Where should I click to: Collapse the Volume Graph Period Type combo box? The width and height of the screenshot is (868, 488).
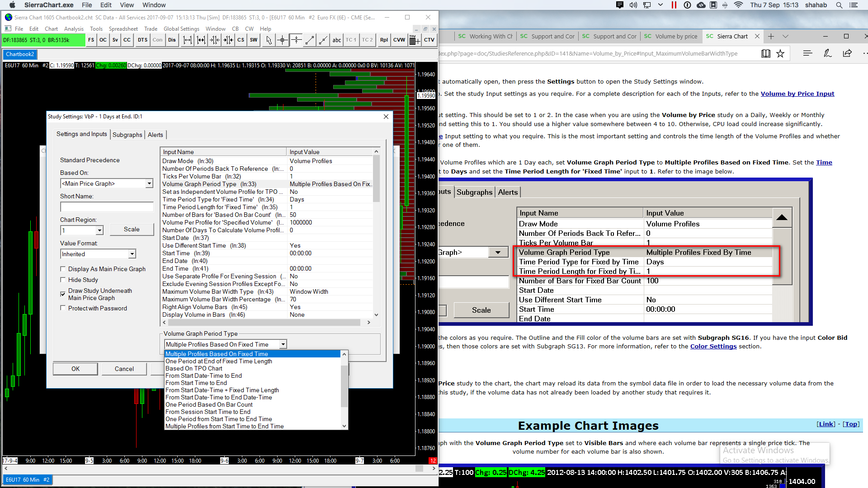283,344
